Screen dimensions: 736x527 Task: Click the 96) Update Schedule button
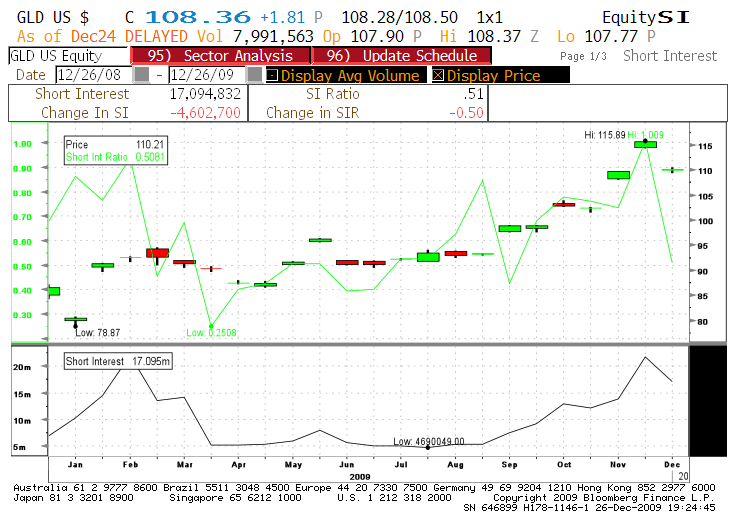402,55
